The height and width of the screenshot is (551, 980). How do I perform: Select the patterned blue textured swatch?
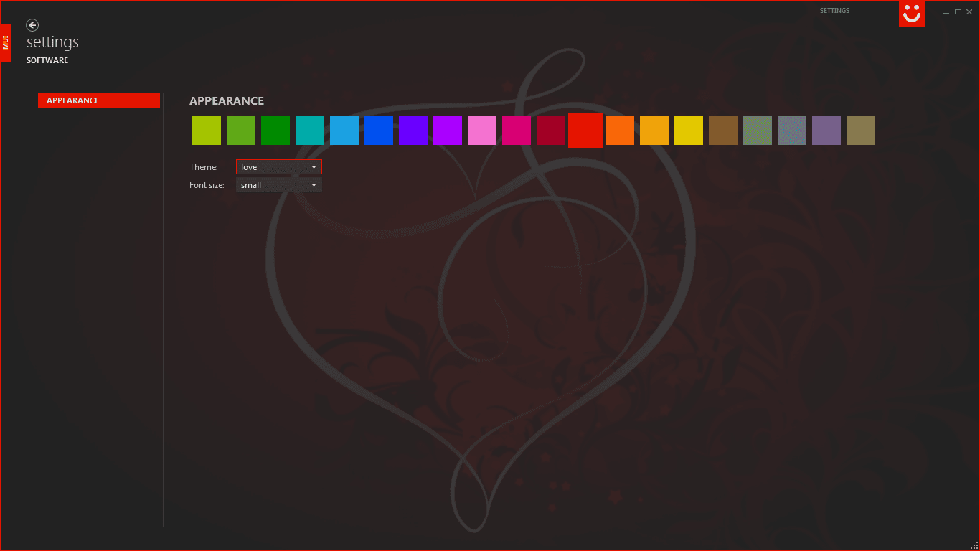tap(792, 130)
